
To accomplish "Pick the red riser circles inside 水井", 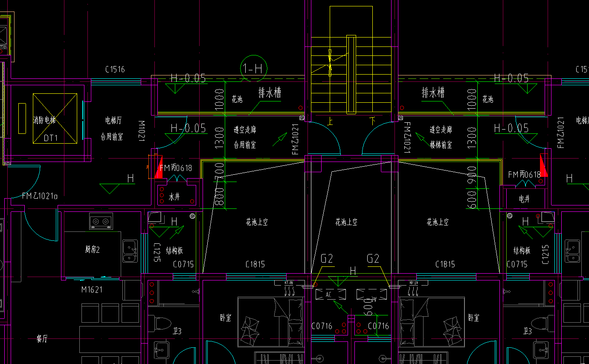I will pos(162,195).
